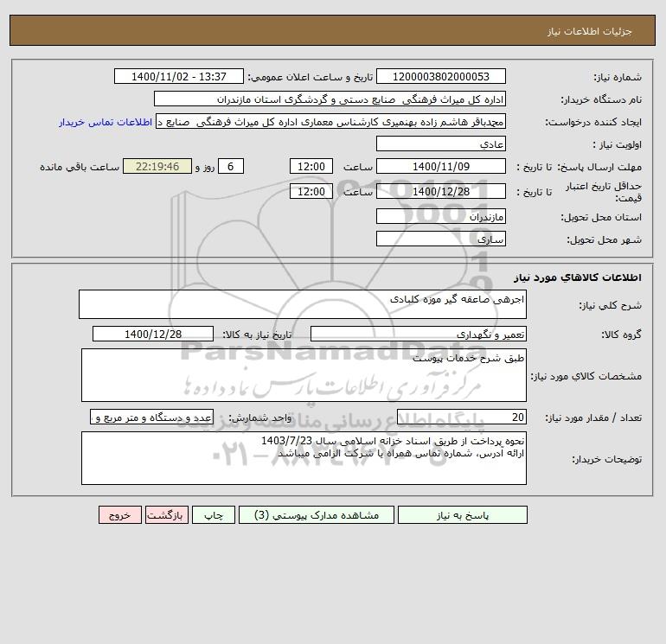Image resolution: width=666 pixels, height=644 pixels.
Task: Click the 'توضیحات خریدار:' label
Action: click(x=606, y=459)
